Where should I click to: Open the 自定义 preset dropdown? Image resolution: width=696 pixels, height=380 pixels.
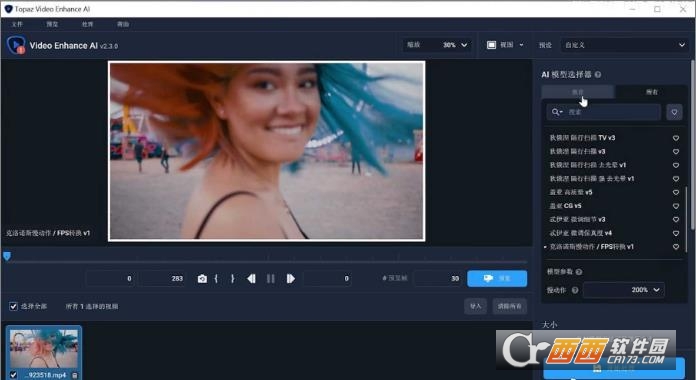(x=625, y=45)
